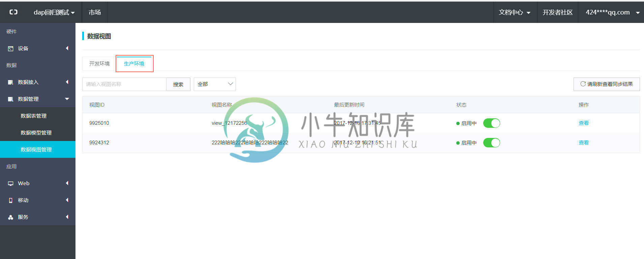The image size is (644, 259).
Task: Toggle the switch for view 9925010
Action: coord(491,123)
